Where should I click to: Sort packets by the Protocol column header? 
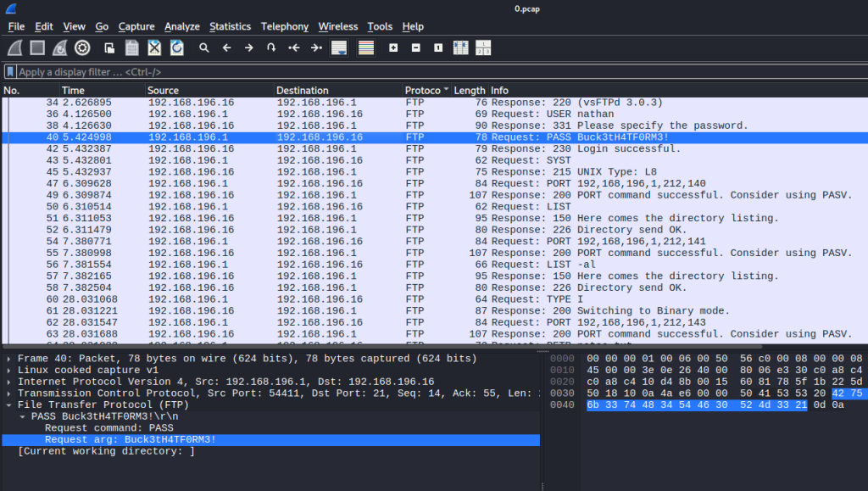coord(423,90)
